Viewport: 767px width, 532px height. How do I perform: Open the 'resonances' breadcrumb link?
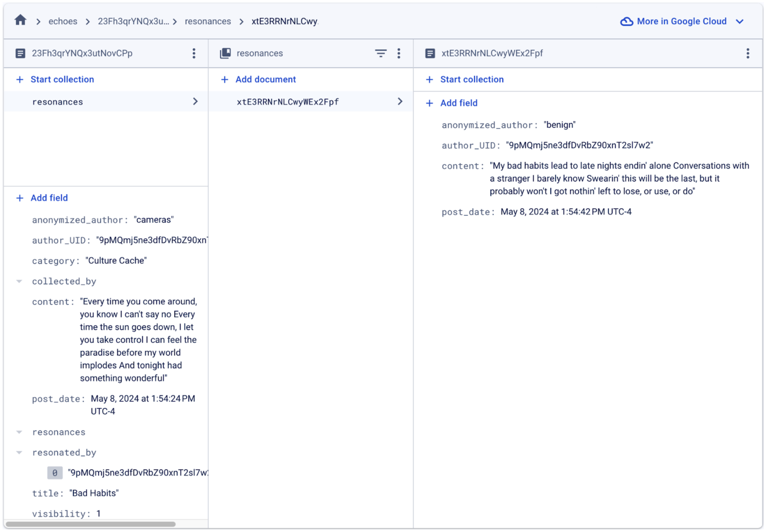coord(208,21)
